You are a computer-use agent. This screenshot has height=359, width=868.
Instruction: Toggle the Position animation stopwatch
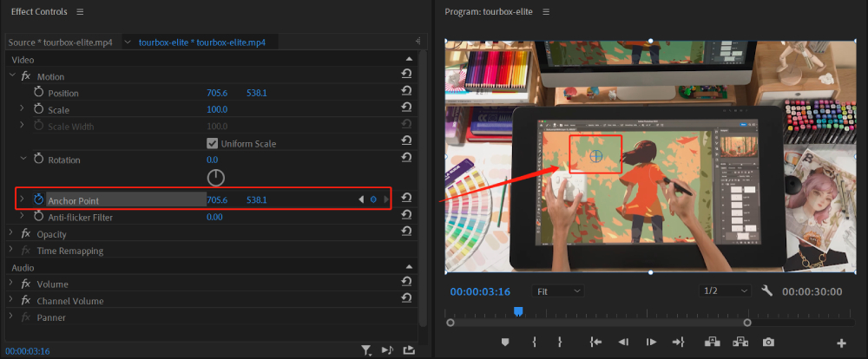(38, 93)
